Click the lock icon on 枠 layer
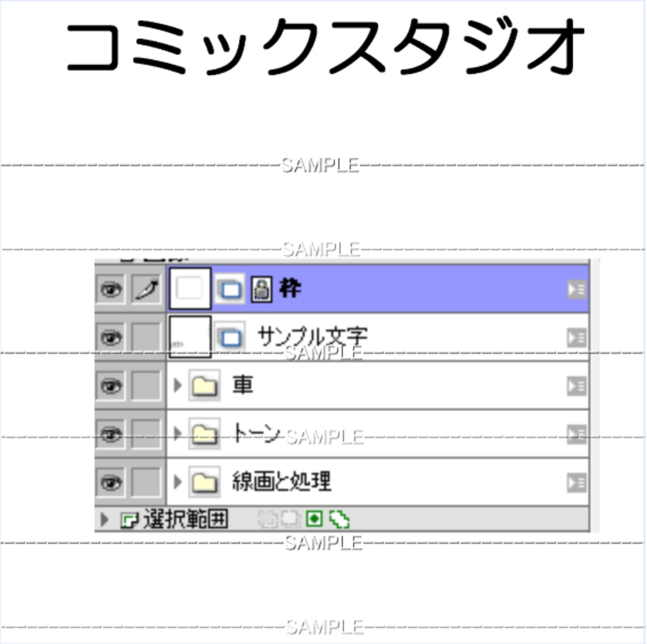The height and width of the screenshot is (644, 647). pos(261,289)
